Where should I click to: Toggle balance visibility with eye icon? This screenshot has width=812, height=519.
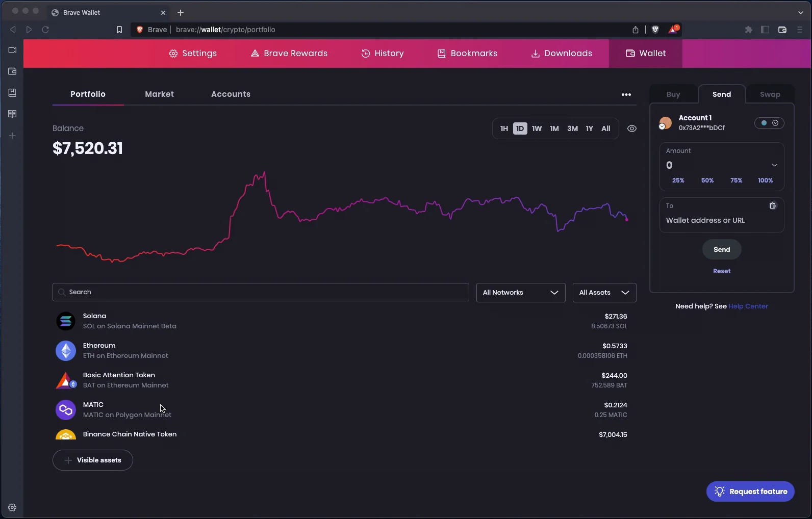pyautogui.click(x=631, y=128)
